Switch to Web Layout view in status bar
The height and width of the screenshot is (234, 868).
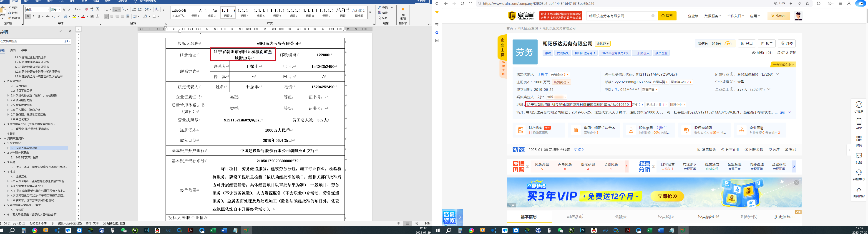coord(416,223)
